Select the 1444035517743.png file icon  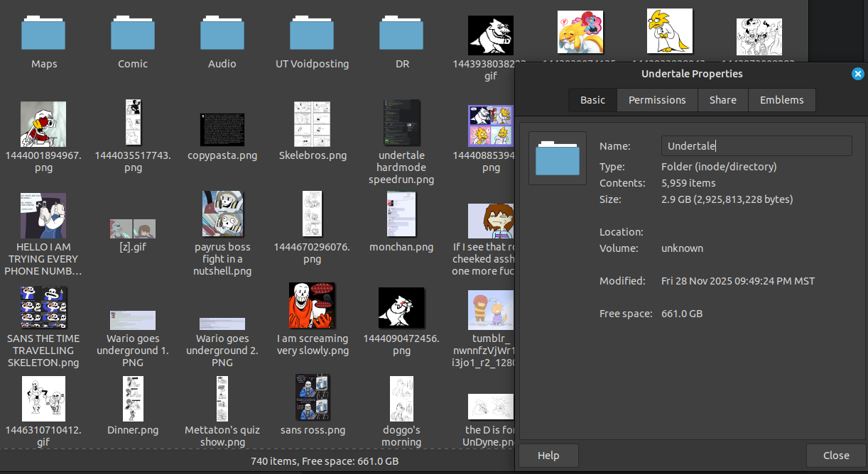[x=133, y=122]
